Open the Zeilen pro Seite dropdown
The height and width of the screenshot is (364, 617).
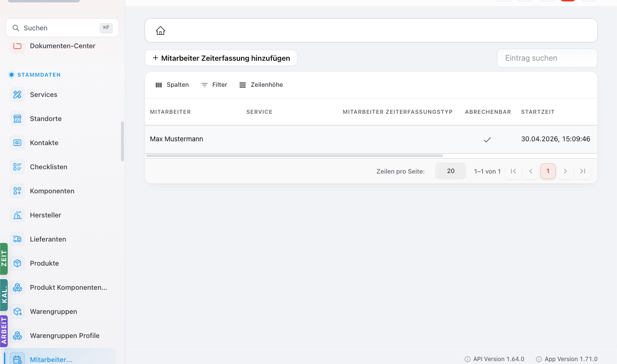click(x=451, y=171)
